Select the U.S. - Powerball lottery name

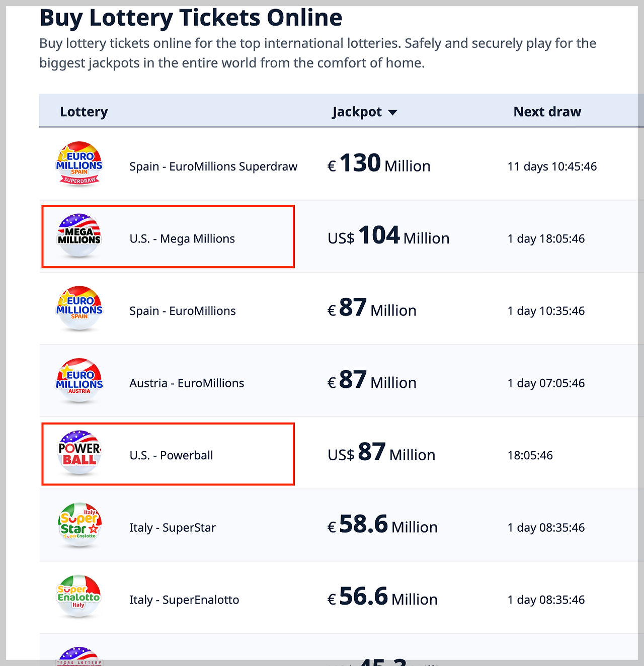point(171,455)
